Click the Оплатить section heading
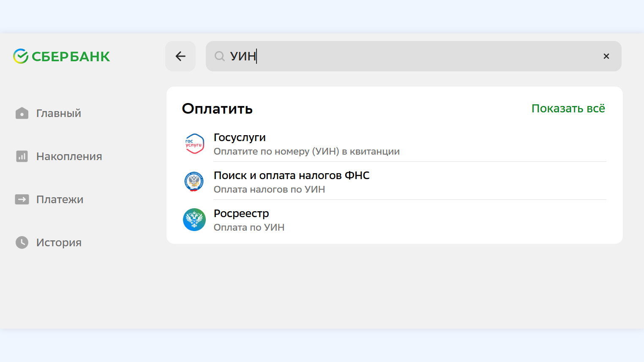 coord(217,109)
